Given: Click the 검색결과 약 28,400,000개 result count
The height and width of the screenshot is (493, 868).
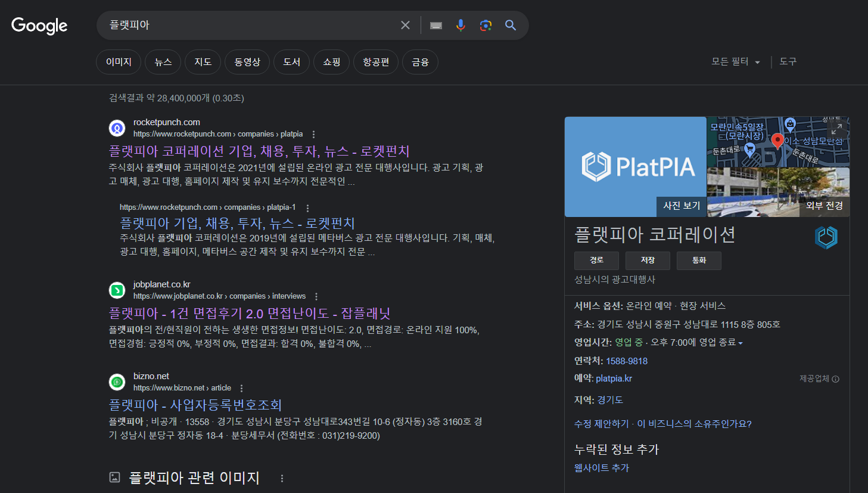Looking at the screenshot, I should tap(176, 98).
